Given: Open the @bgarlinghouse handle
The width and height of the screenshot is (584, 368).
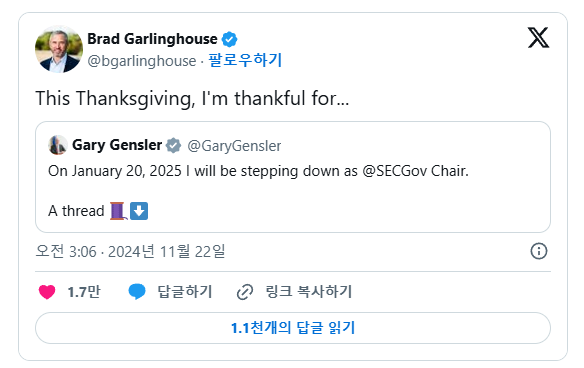Looking at the screenshot, I should point(142,61).
